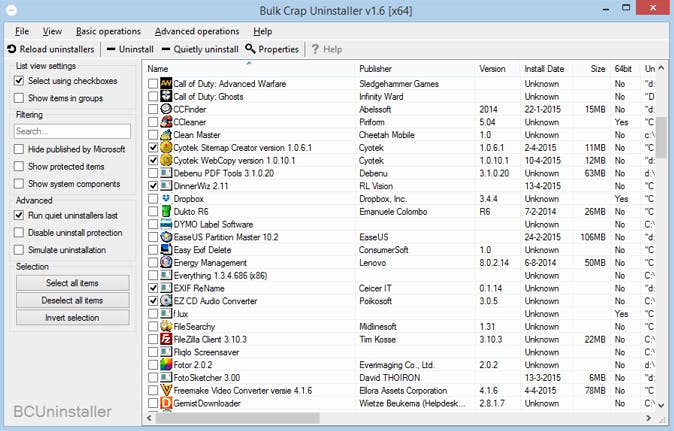Screen dimensions: 674x431
Task: Click horizontal scrollbar right arrow
Action: tap(649, 418)
